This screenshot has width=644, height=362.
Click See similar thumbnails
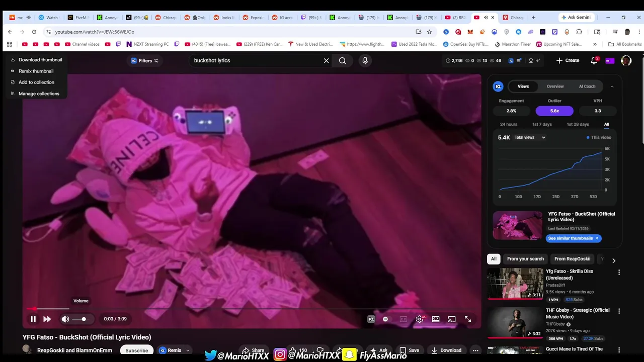point(573,238)
